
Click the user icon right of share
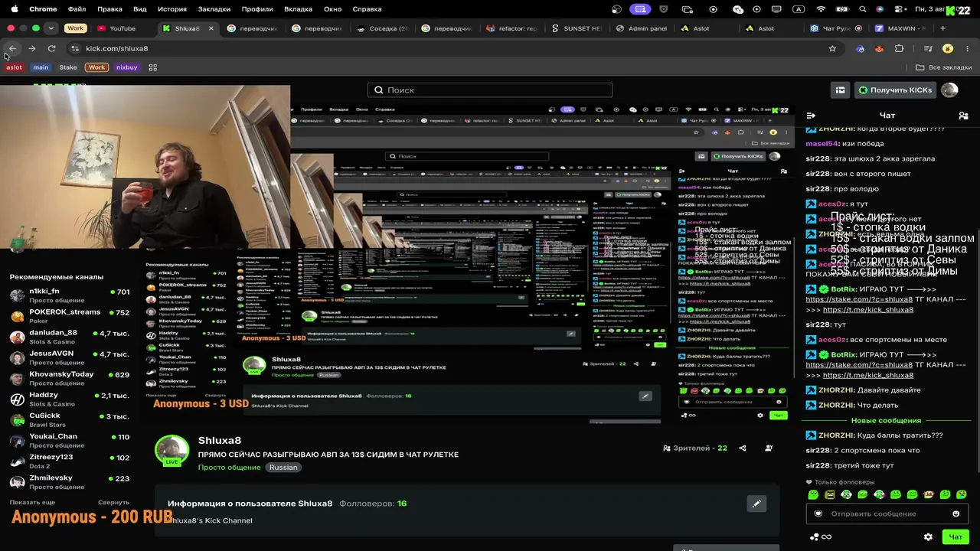[769, 448]
